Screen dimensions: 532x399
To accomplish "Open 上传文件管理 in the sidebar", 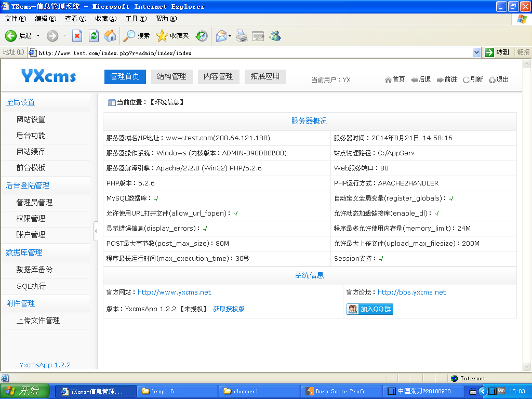I will [38, 321].
